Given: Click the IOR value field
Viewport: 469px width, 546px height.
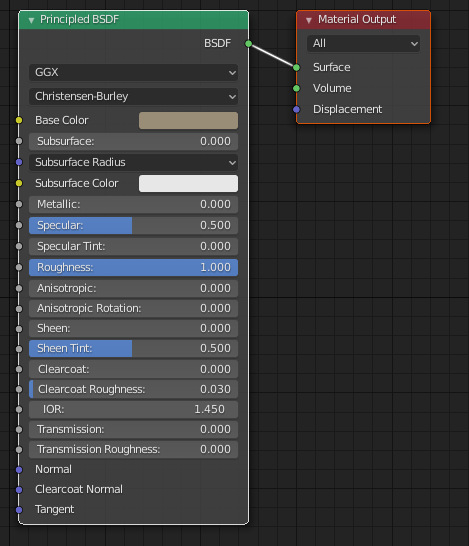Looking at the screenshot, I should point(133,410).
